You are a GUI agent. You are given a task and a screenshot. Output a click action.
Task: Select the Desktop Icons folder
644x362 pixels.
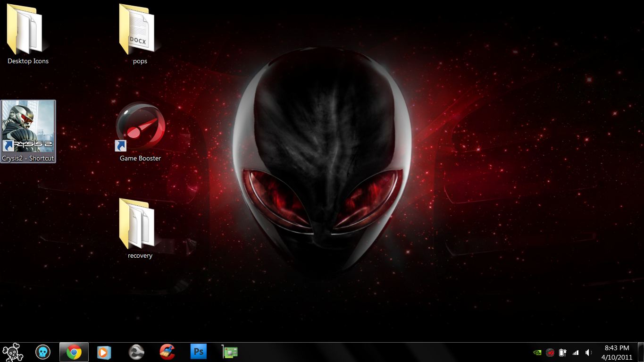point(27,34)
